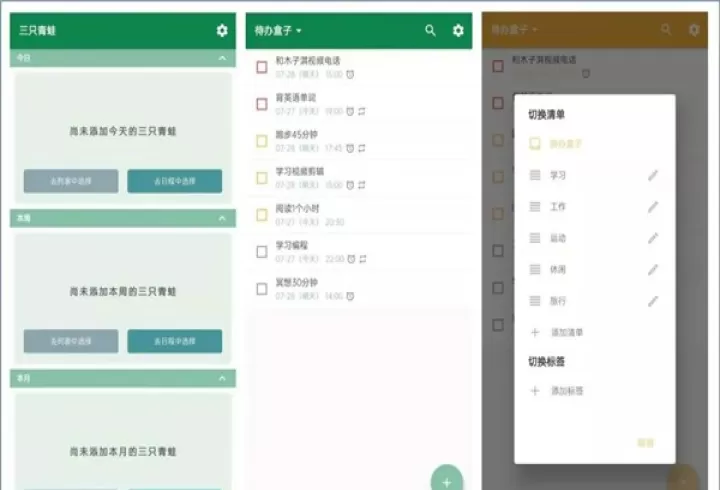The height and width of the screenshot is (490, 720).
Task: Click the 切换标签 heading in dialog
Action: (x=546, y=362)
